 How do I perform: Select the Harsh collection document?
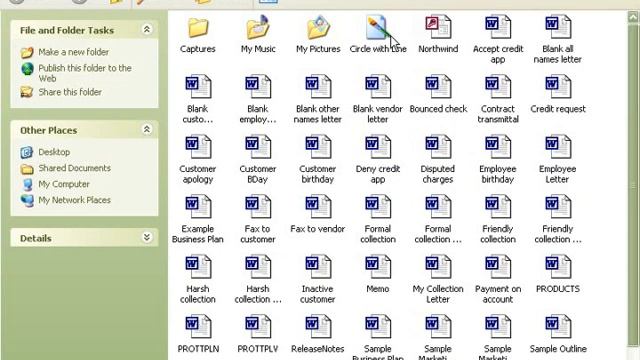pos(198,267)
